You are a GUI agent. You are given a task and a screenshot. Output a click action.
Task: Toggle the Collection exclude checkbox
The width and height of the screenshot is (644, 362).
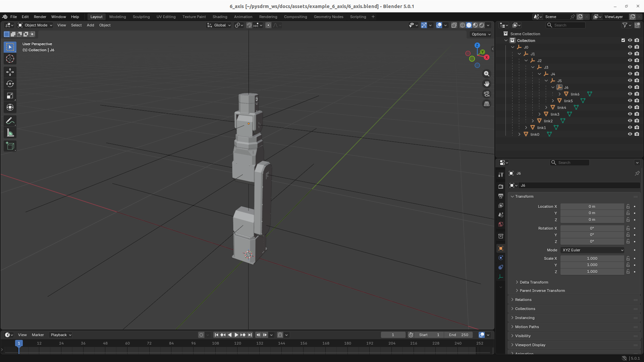(x=623, y=40)
